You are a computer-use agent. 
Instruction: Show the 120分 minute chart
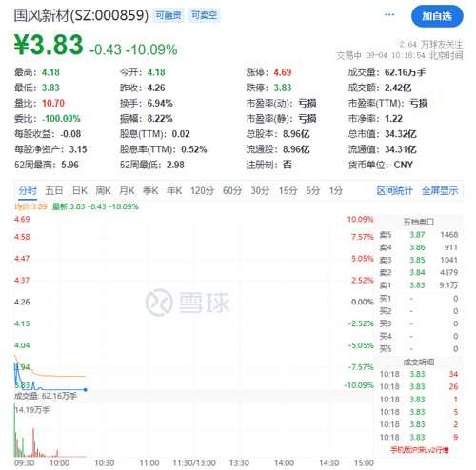(202, 190)
